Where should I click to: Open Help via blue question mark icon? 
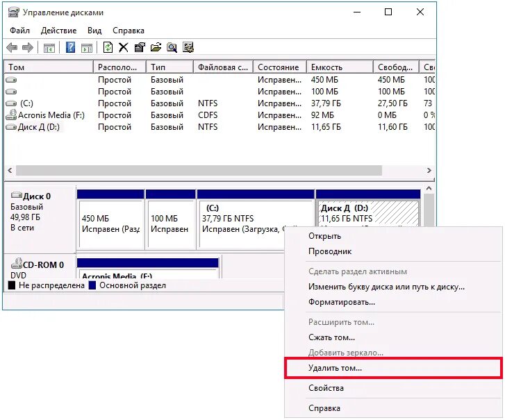tap(70, 48)
